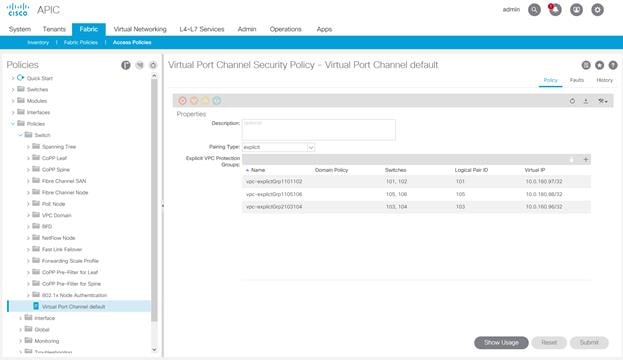Switch to the History tab

click(604, 80)
